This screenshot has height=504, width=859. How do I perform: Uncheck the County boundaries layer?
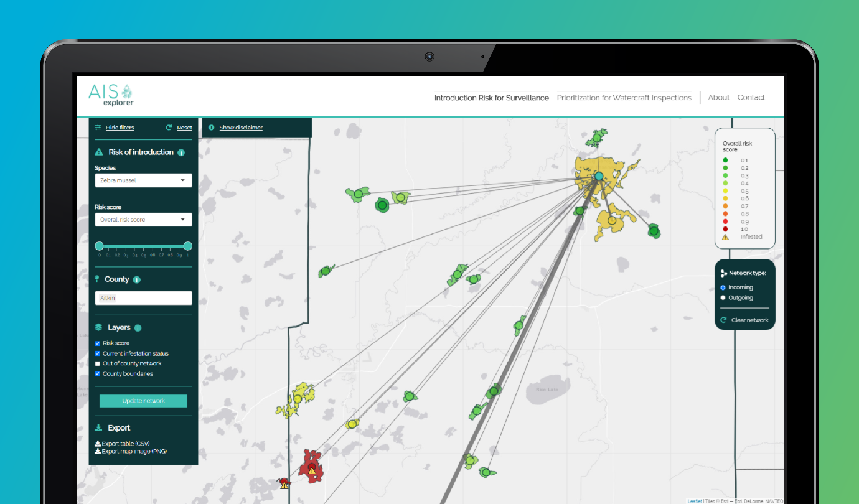click(x=97, y=373)
